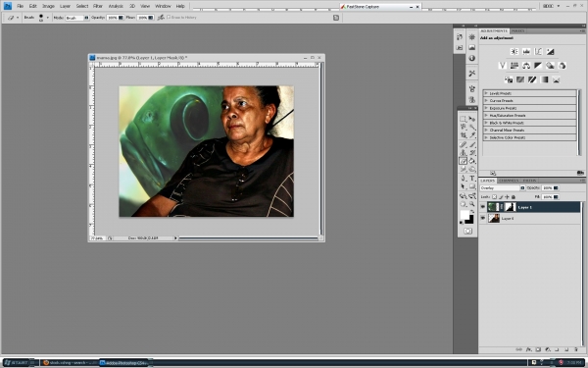Expand Exposure Presets
The height and width of the screenshot is (368, 588).
click(486, 108)
